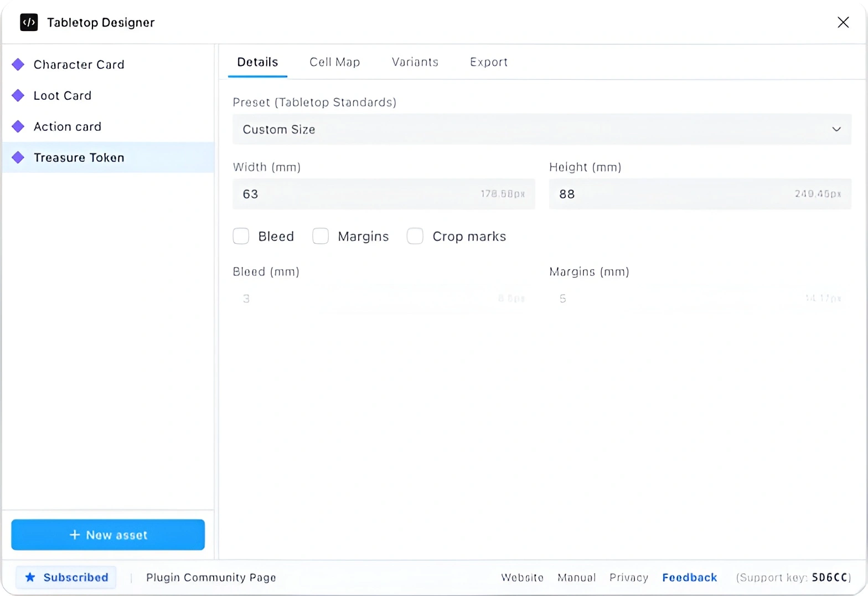Close the Tabletop Designer plugin window
The width and height of the screenshot is (868, 596).
pos(843,22)
